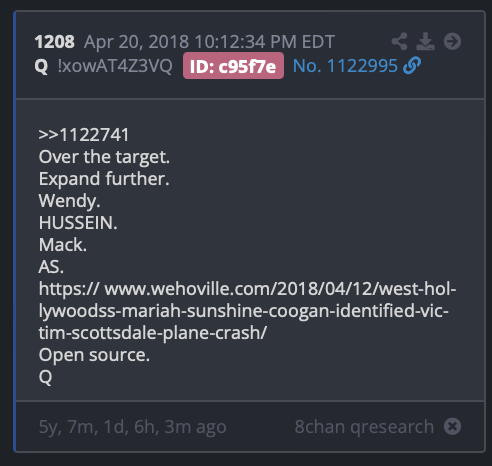Open the wehoville.com article URL
Screen dimensions: 492x466
247,311
